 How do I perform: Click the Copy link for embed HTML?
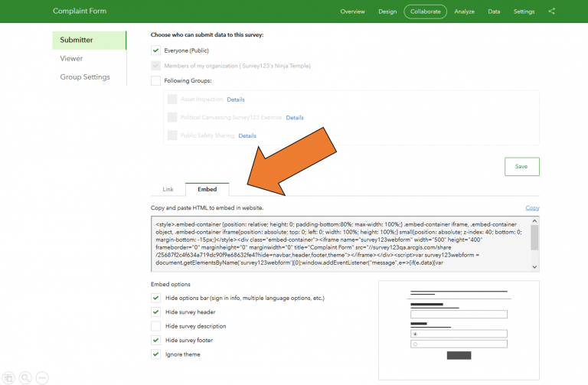click(x=532, y=207)
